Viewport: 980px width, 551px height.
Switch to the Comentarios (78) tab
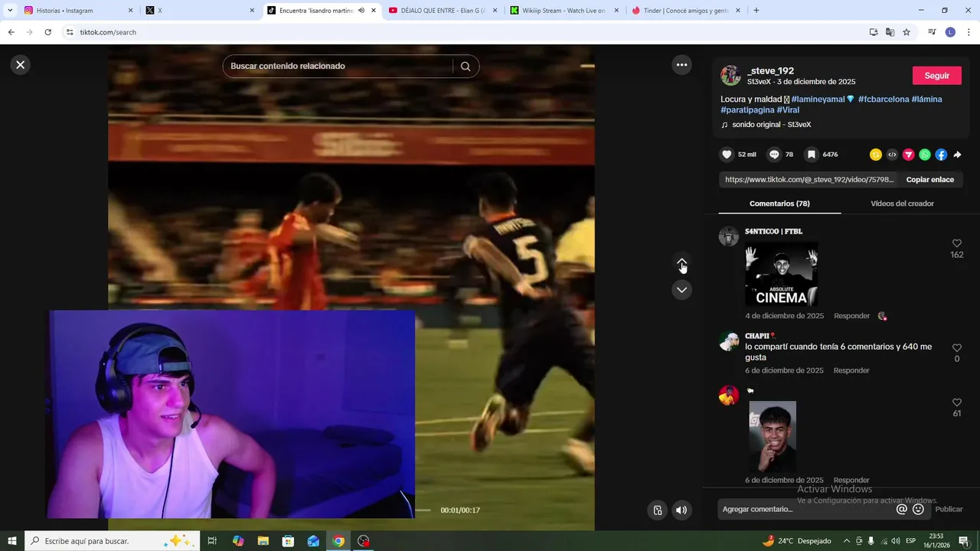779,204
